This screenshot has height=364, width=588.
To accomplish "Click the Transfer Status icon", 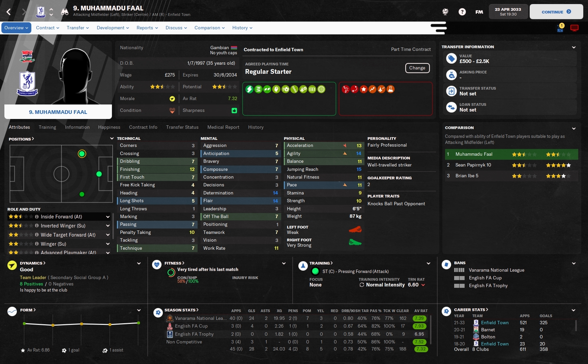I will click(x=451, y=91).
